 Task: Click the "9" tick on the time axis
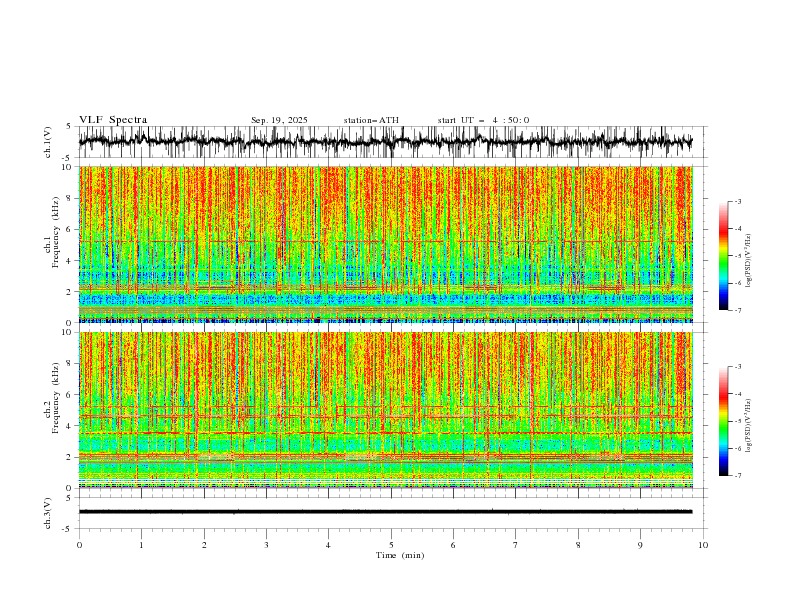[640, 545]
